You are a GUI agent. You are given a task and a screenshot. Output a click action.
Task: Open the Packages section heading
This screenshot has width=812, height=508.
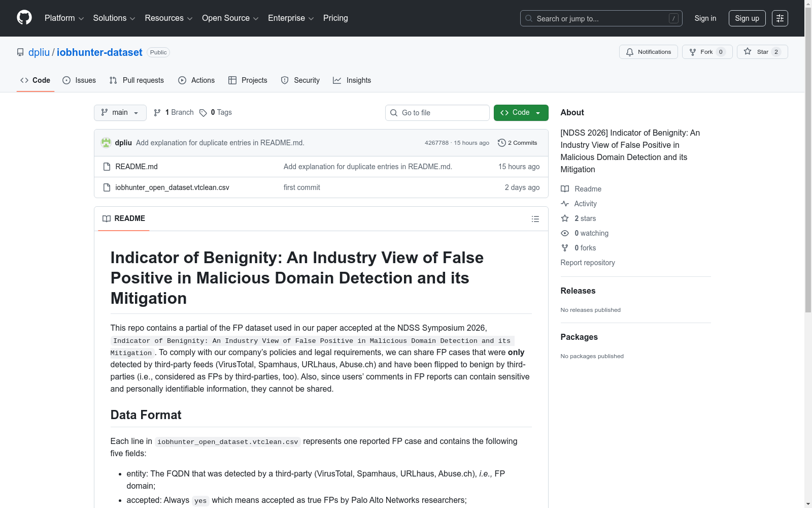(x=579, y=337)
